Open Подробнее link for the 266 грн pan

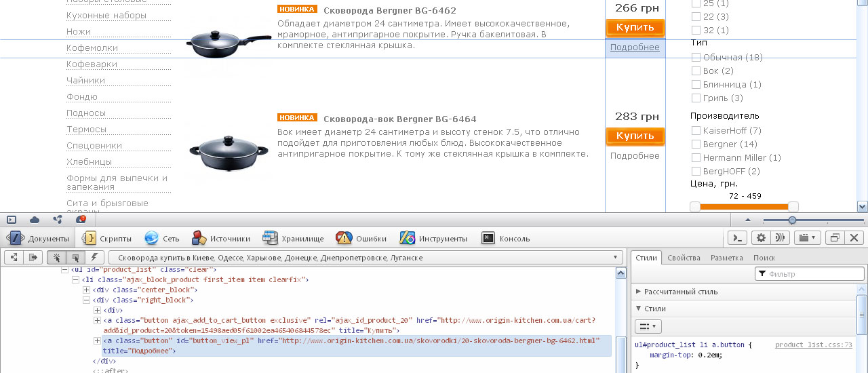[x=635, y=47]
